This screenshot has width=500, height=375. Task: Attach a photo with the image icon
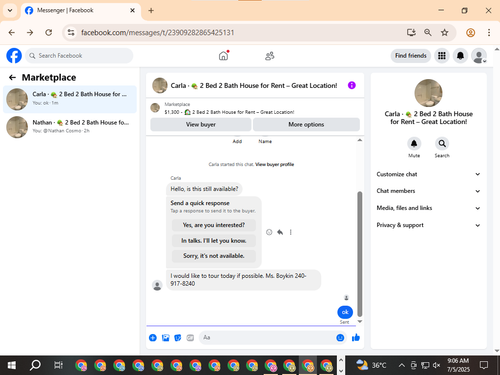[165, 338]
